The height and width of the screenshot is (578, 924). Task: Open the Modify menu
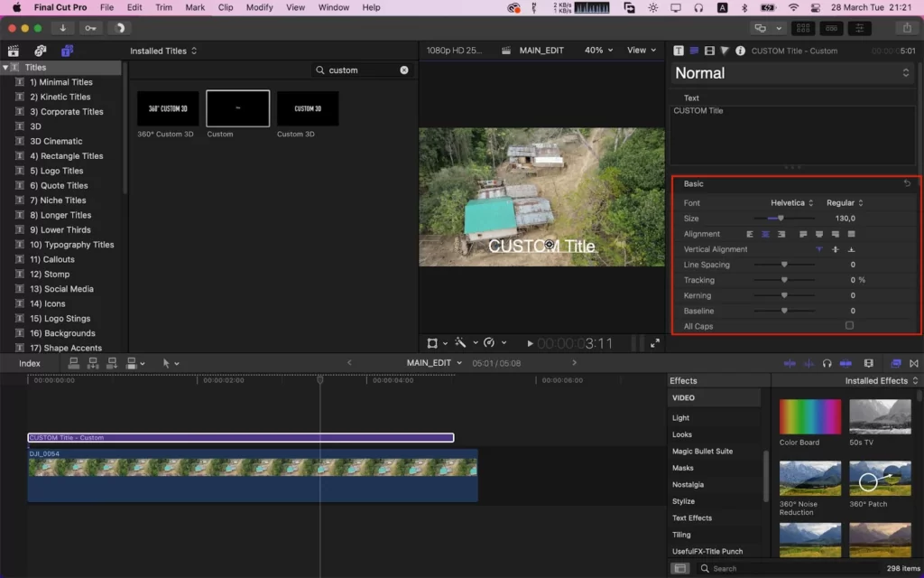click(259, 7)
